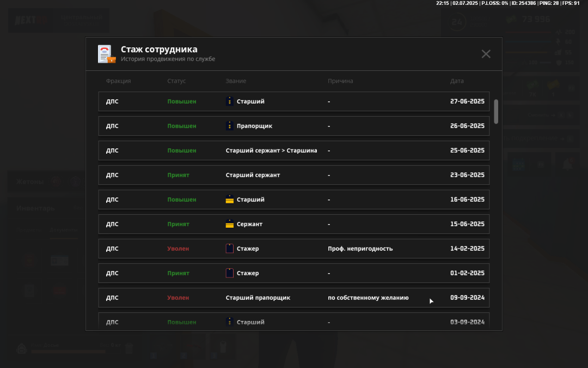This screenshot has width=588, height=368.
Task: Select the date 26-06-2025
Action: click(467, 126)
